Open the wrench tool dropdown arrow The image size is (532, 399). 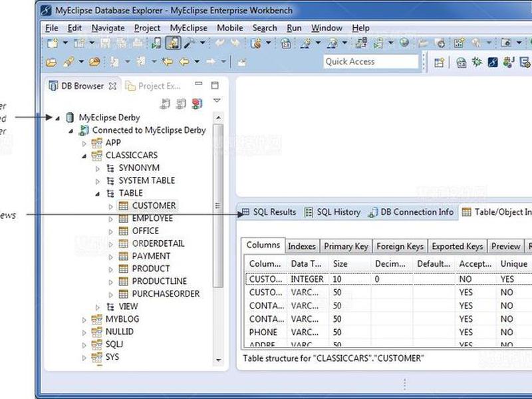point(203,43)
